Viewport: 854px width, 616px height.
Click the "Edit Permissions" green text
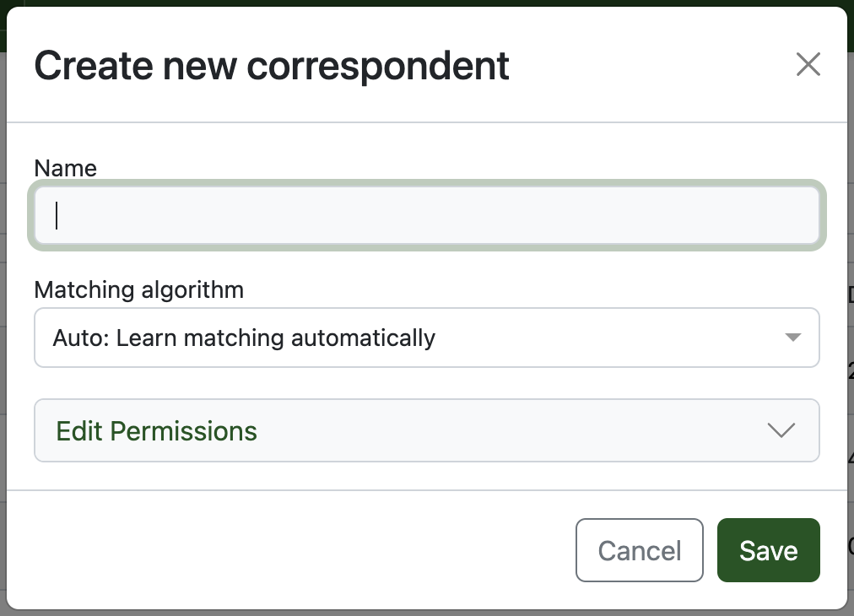point(156,430)
